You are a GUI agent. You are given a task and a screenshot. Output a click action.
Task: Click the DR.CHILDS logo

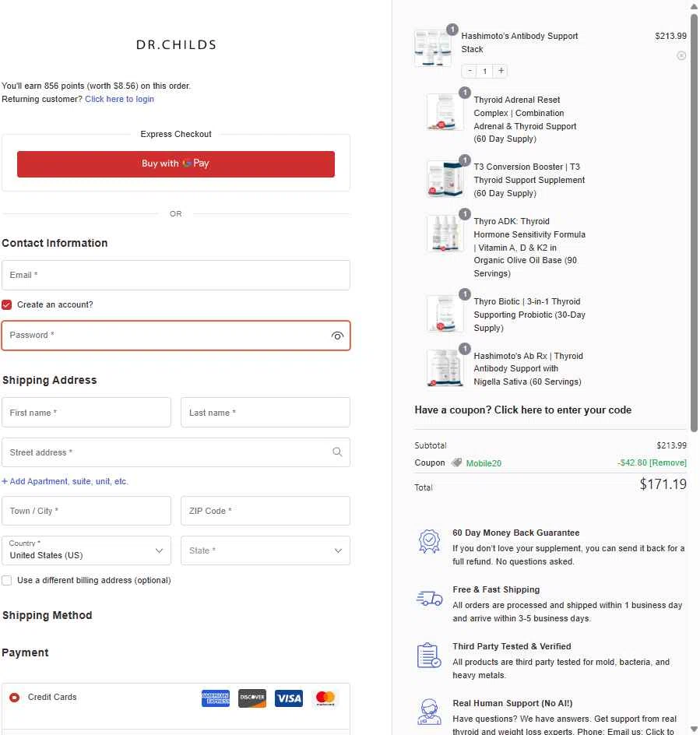click(x=176, y=45)
